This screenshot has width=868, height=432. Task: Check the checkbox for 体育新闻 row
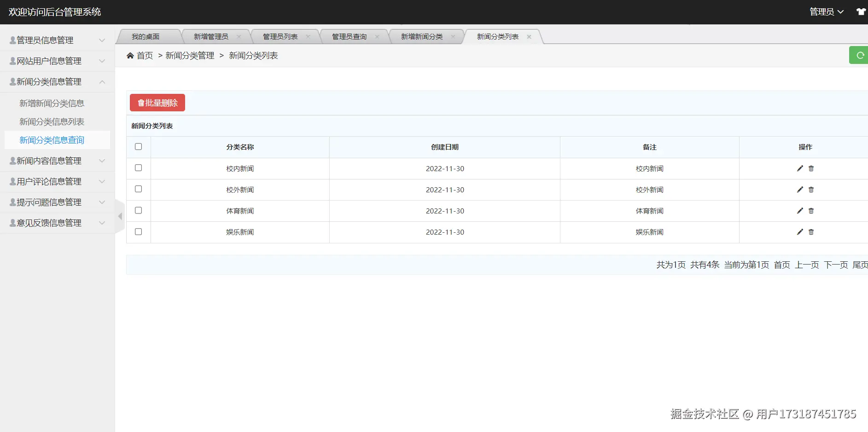(x=138, y=210)
